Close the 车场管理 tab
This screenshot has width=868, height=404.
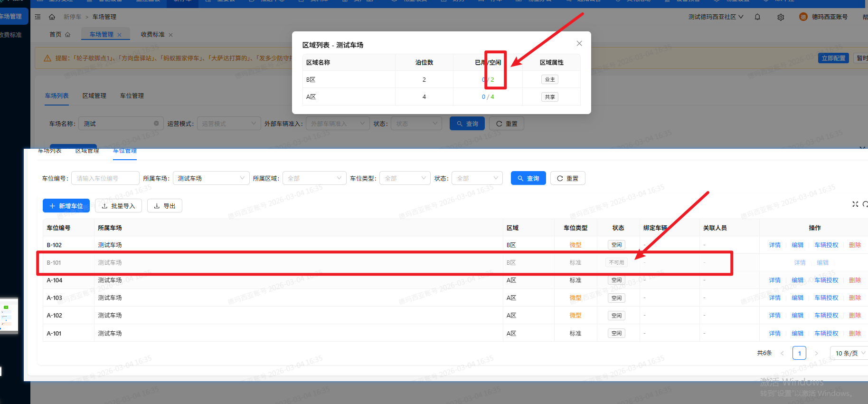pos(120,35)
